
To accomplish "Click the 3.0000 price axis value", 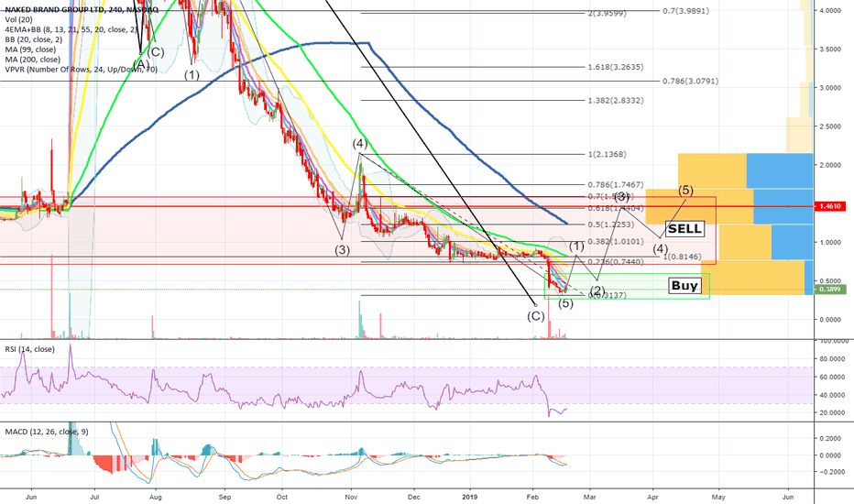I will point(829,88).
